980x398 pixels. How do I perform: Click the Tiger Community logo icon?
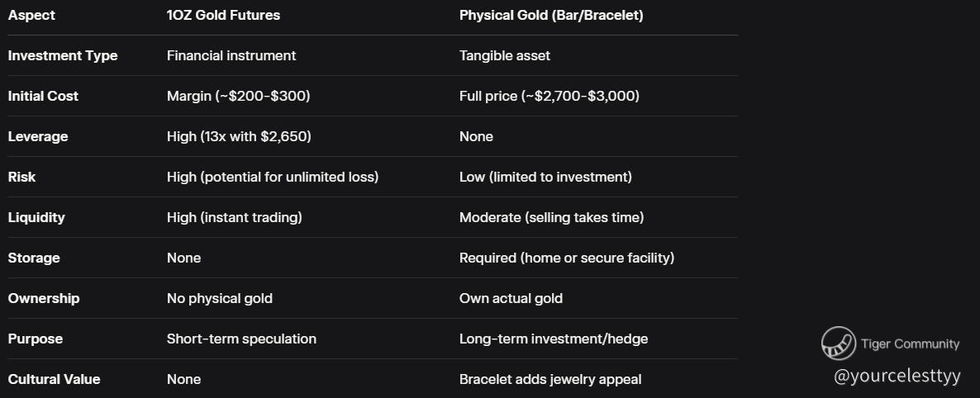click(x=838, y=344)
